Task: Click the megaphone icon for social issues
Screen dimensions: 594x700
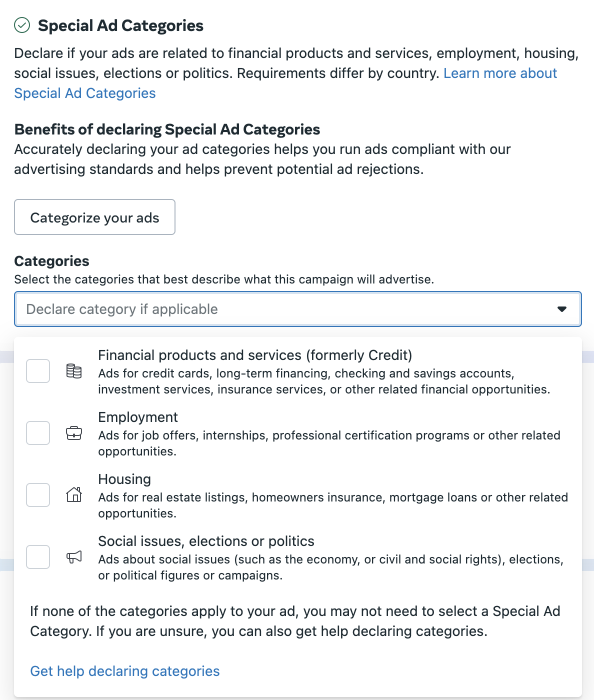Action: tap(74, 557)
